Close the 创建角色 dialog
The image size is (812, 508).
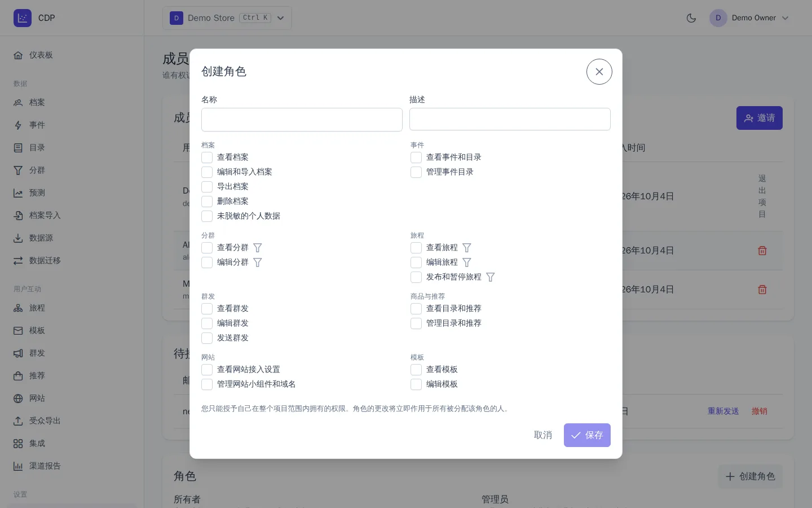click(x=599, y=72)
